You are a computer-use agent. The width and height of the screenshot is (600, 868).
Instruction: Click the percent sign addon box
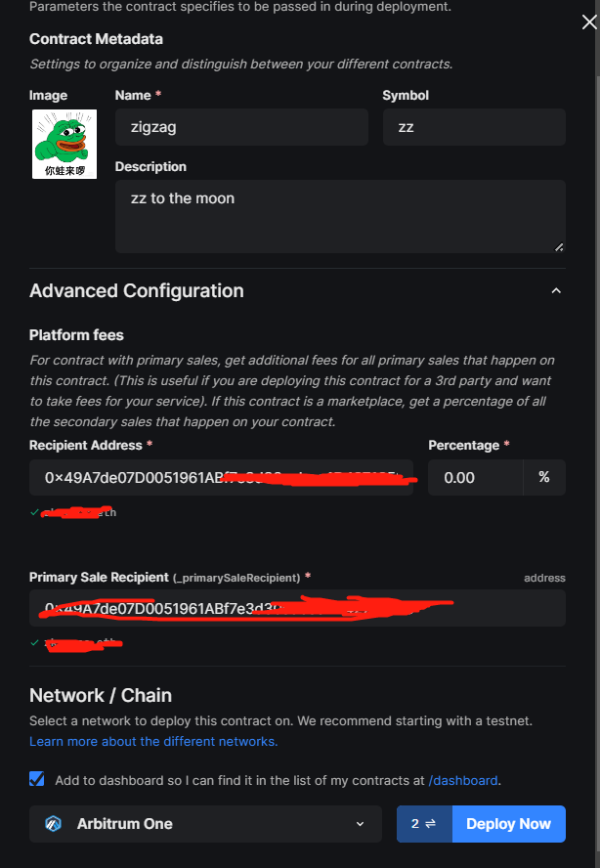(544, 477)
